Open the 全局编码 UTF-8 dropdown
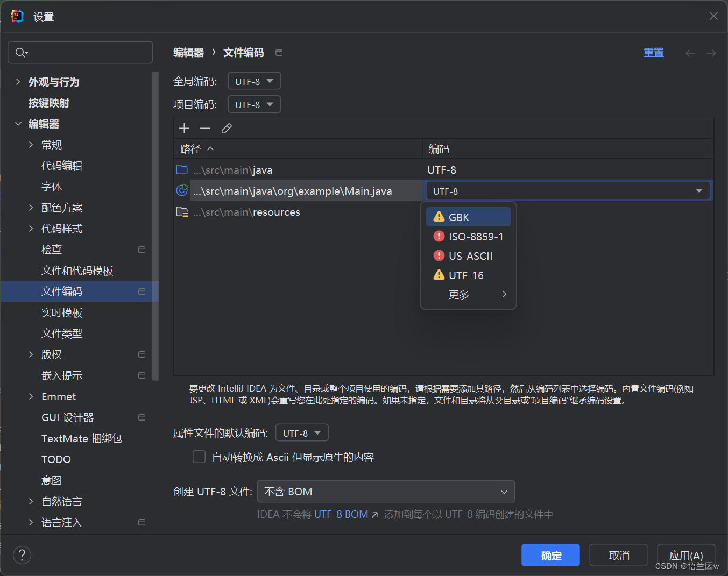This screenshot has width=728, height=576. 255,81
